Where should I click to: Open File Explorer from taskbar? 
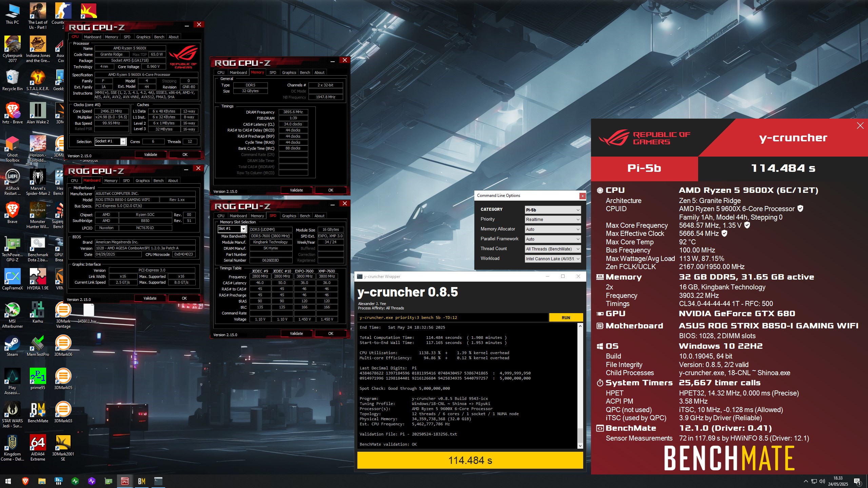pos(42,481)
